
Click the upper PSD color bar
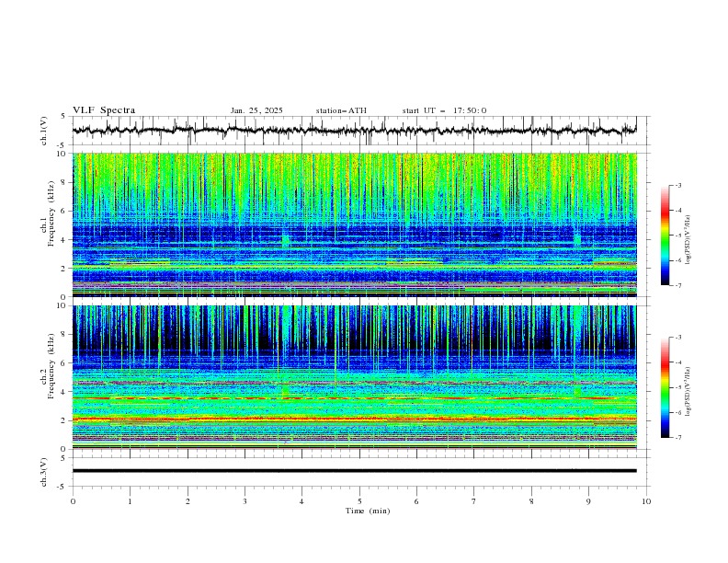point(665,236)
